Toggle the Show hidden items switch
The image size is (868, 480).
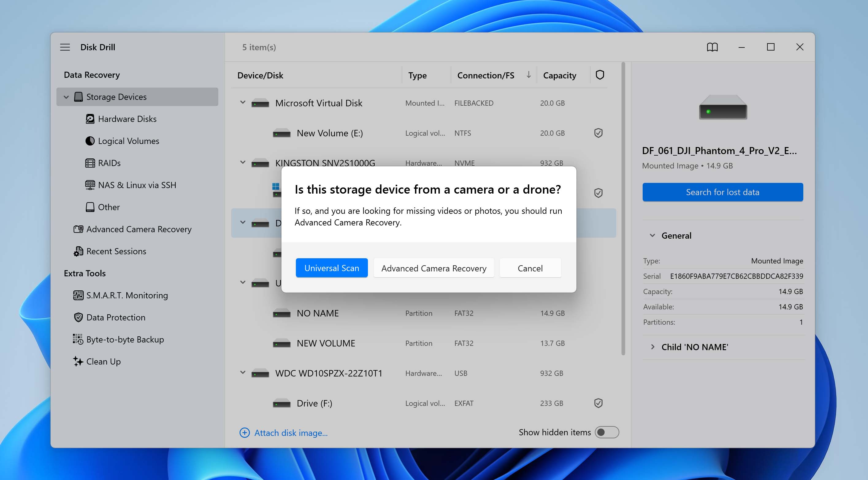606,432
